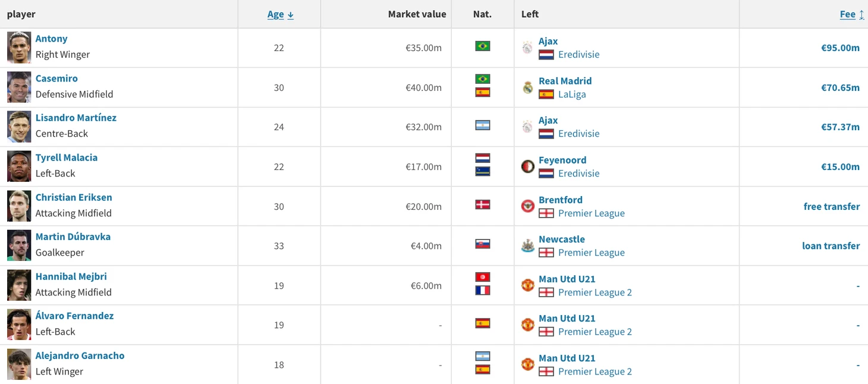The image size is (868, 384).
Task: Click the Newcastle club crest icon
Action: (528, 245)
